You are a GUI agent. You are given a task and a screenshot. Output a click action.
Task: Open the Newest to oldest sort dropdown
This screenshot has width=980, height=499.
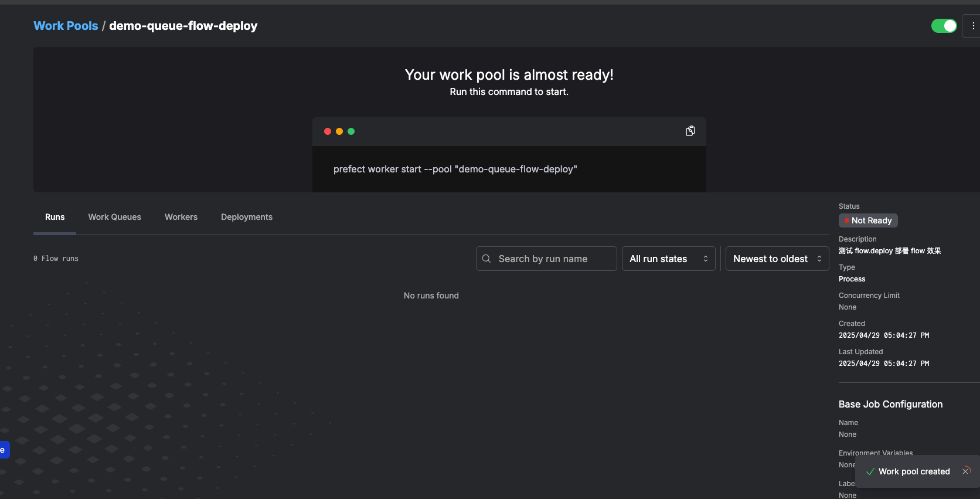(x=777, y=259)
